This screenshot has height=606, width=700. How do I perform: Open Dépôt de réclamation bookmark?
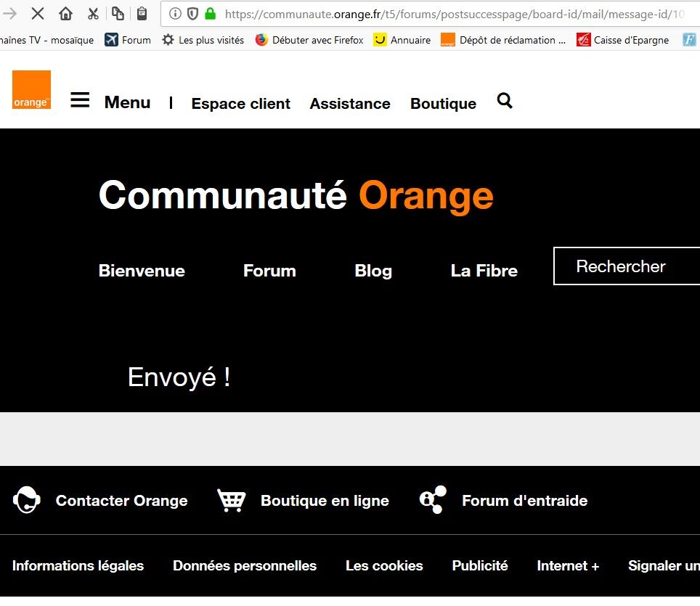click(503, 40)
